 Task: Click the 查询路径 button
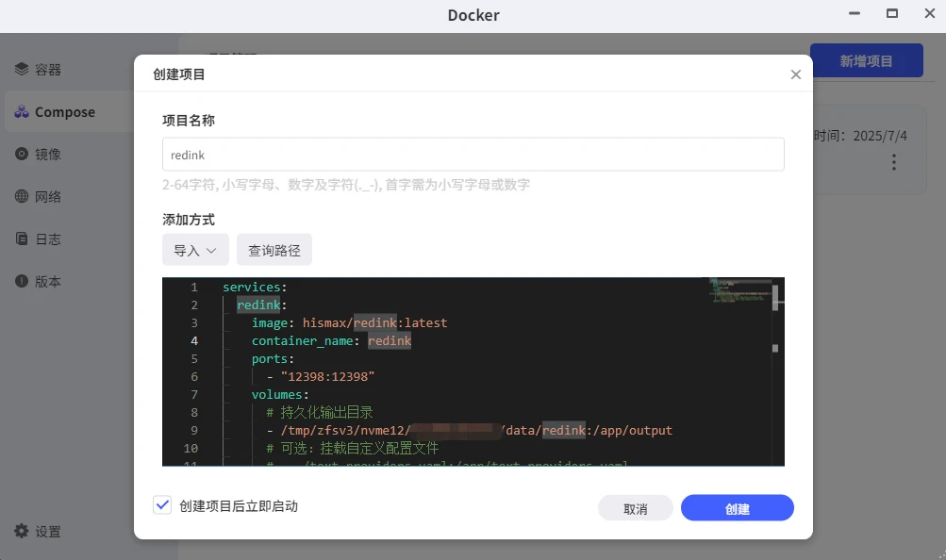click(274, 251)
